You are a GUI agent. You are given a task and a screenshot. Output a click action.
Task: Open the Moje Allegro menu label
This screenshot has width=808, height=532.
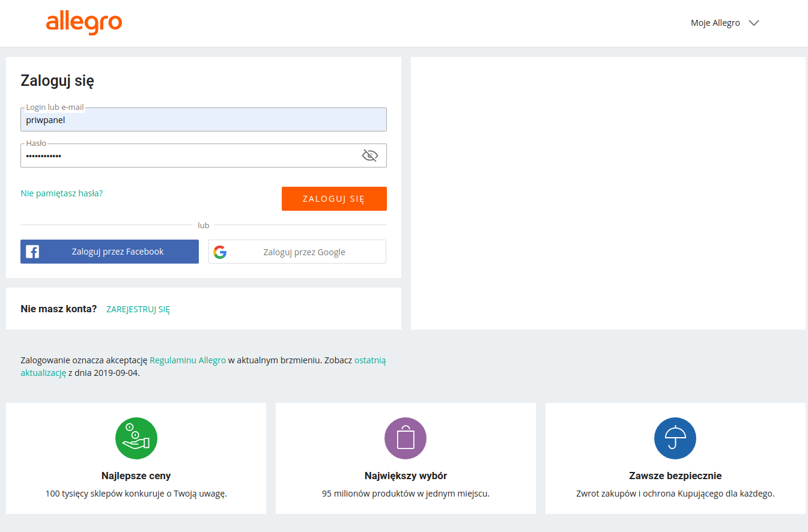pyautogui.click(x=715, y=23)
